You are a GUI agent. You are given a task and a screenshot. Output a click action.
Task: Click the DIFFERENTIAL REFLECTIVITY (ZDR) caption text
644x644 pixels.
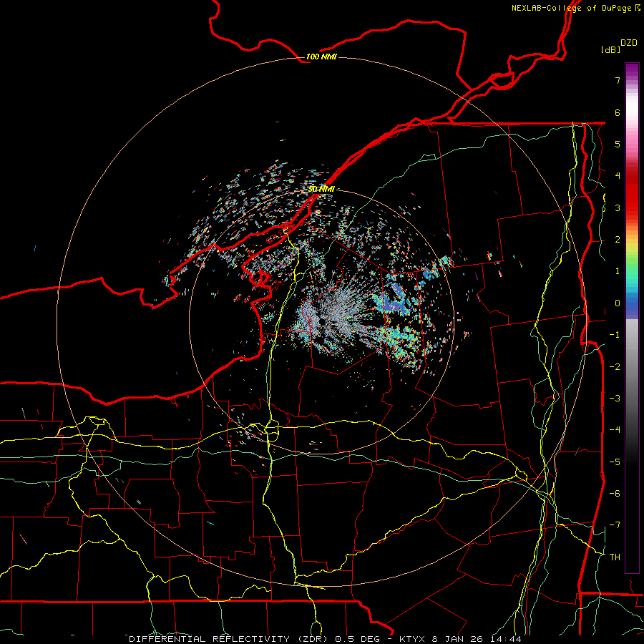point(230,639)
